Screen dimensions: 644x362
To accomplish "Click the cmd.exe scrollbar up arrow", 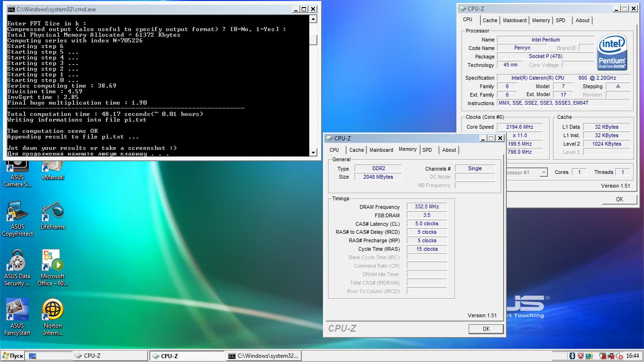I will tap(313, 19).
